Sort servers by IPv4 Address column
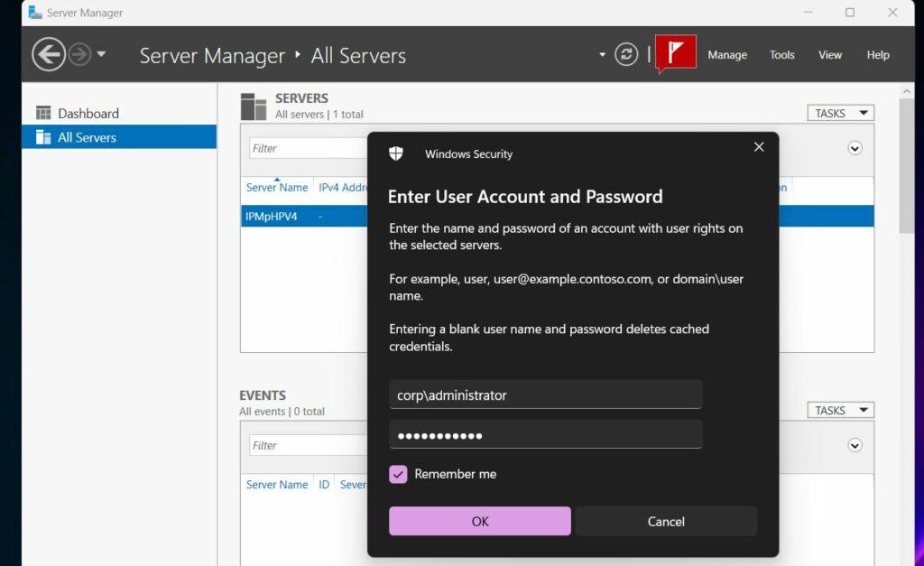This screenshot has height=566, width=924. click(343, 188)
